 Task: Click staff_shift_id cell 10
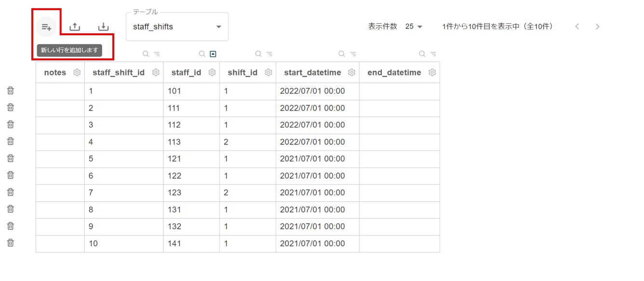pos(124,243)
